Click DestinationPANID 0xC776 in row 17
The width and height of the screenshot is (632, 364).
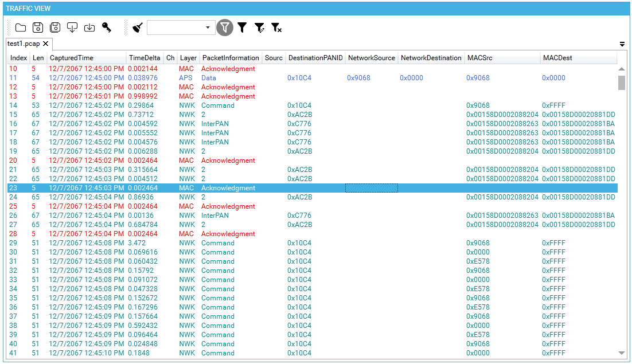pos(299,133)
